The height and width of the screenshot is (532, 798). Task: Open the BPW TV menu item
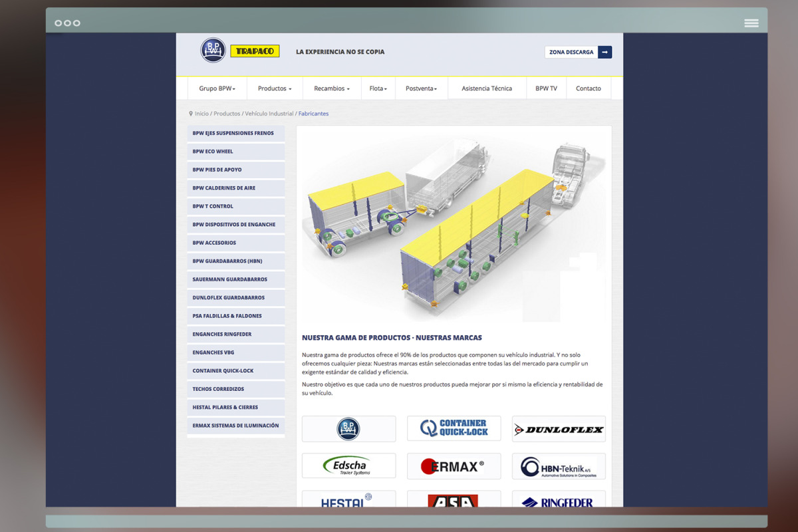[546, 88]
